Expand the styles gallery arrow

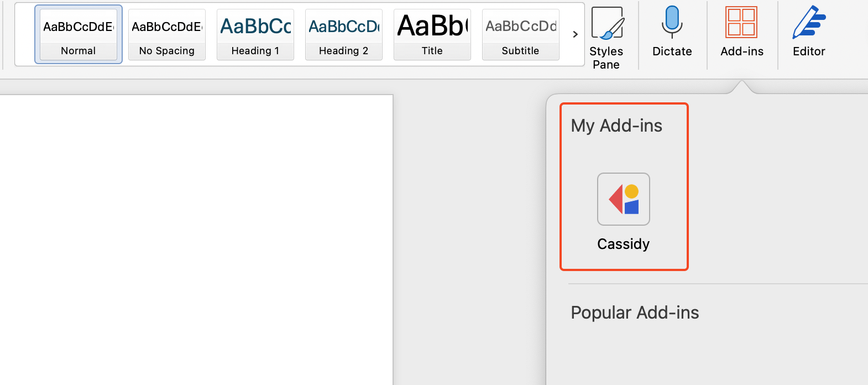[x=575, y=34]
